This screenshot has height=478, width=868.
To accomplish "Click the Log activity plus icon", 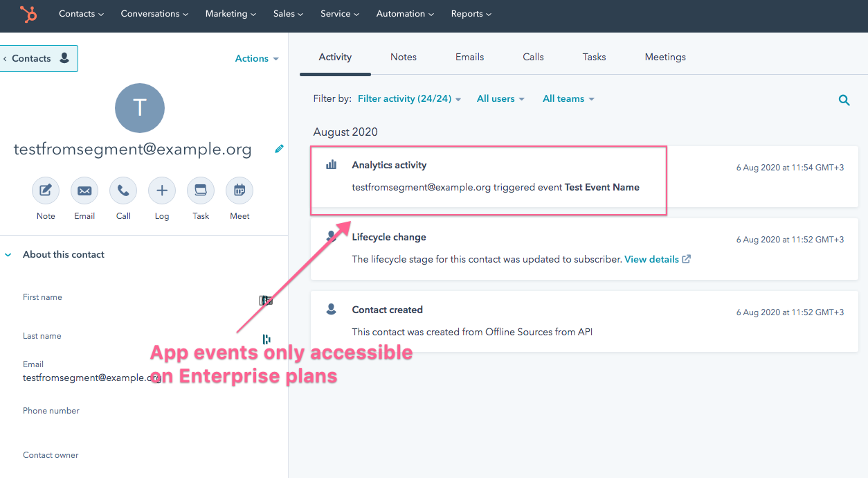I will point(162,191).
